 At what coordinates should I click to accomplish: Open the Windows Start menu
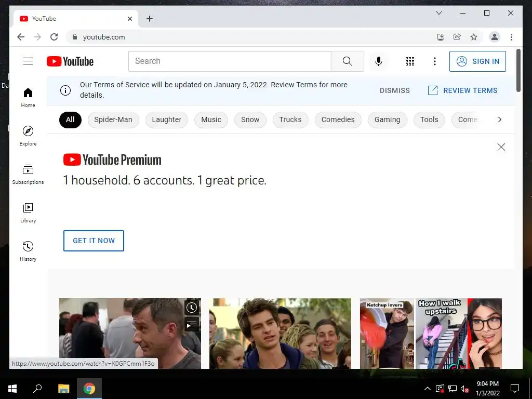pos(12,389)
